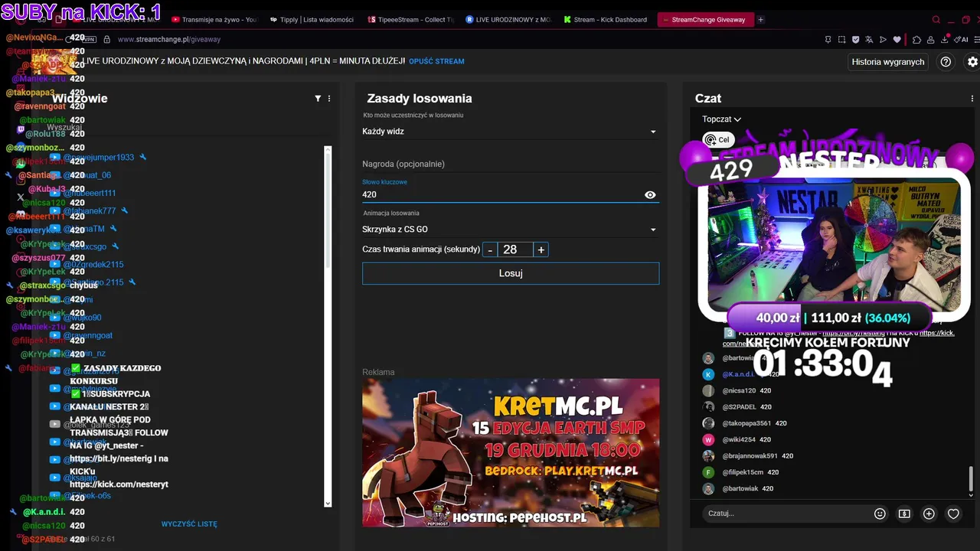
Task: Switch to the 'LIVE URODZINOWY z MO...' browser tab
Action: pyautogui.click(x=508, y=20)
